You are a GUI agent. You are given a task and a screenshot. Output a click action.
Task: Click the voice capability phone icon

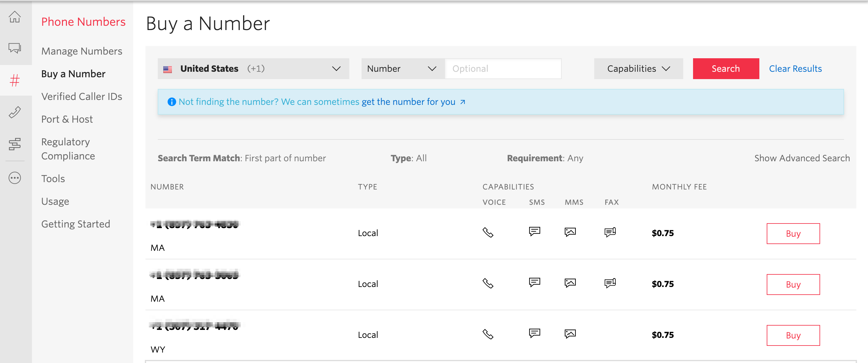coord(489,232)
